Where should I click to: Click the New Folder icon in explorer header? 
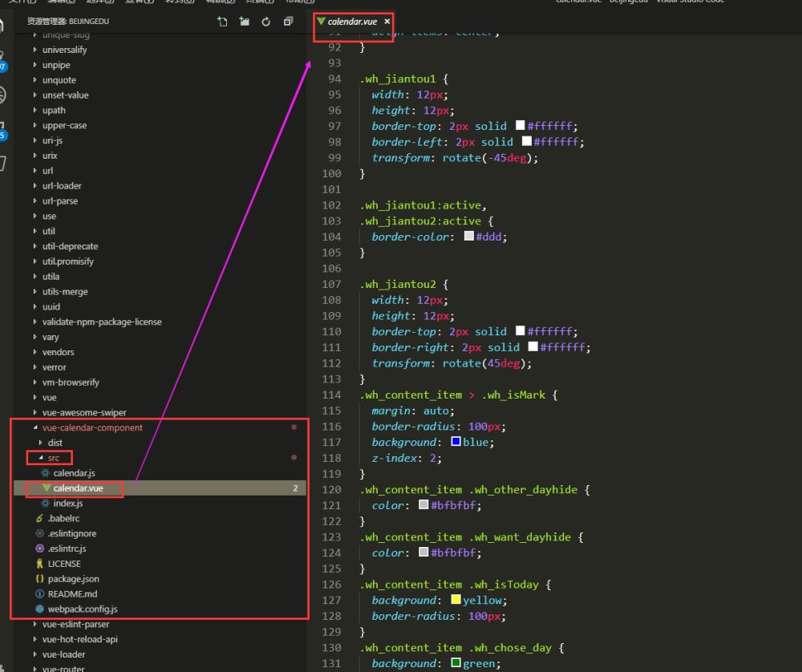(x=244, y=22)
